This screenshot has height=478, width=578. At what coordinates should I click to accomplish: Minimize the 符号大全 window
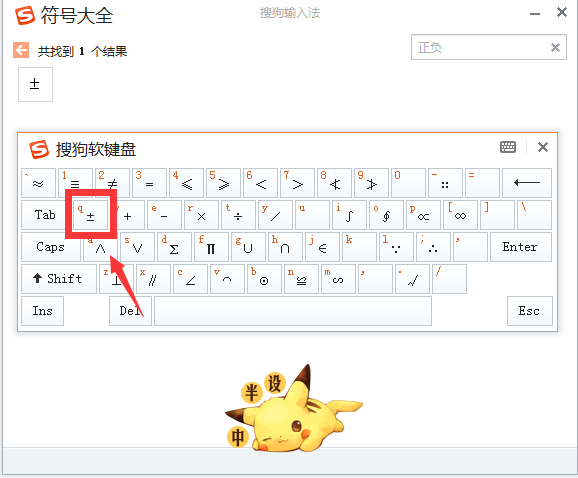[535, 14]
